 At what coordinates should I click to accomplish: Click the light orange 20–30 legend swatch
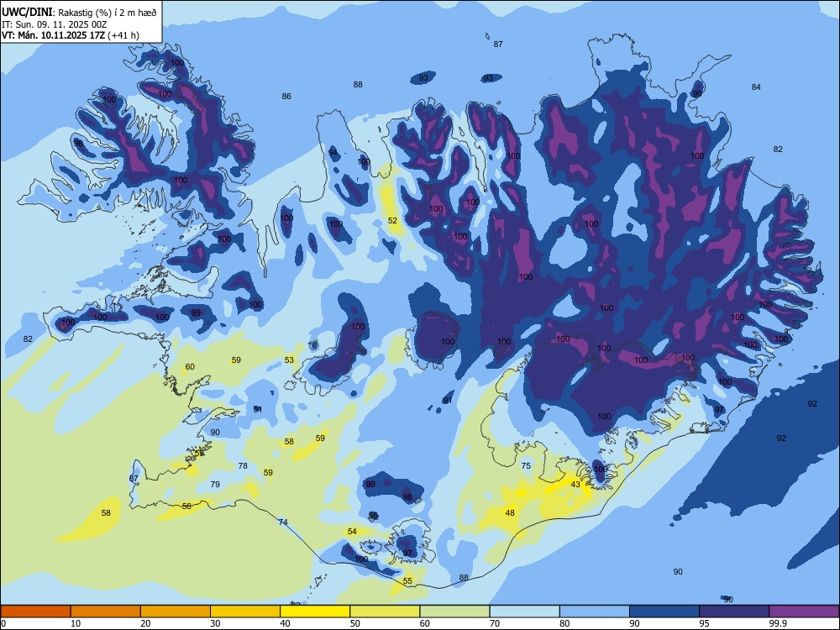pyautogui.click(x=176, y=612)
